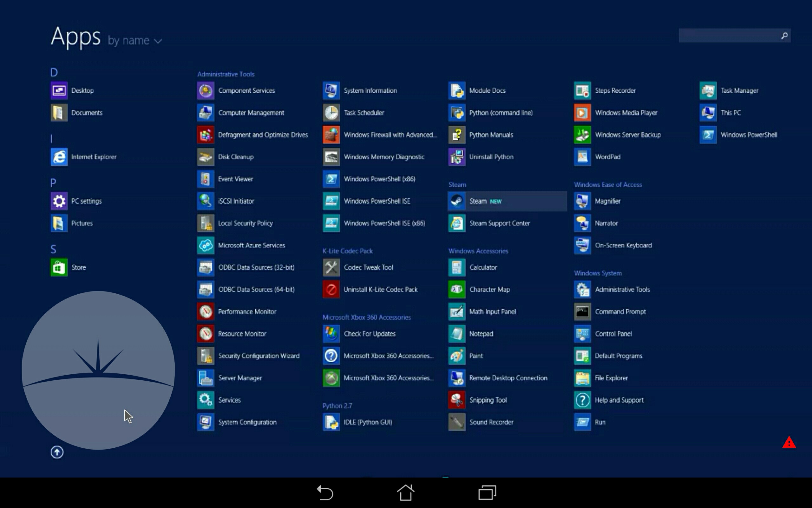Click 'Module Docs' label

tap(487, 91)
